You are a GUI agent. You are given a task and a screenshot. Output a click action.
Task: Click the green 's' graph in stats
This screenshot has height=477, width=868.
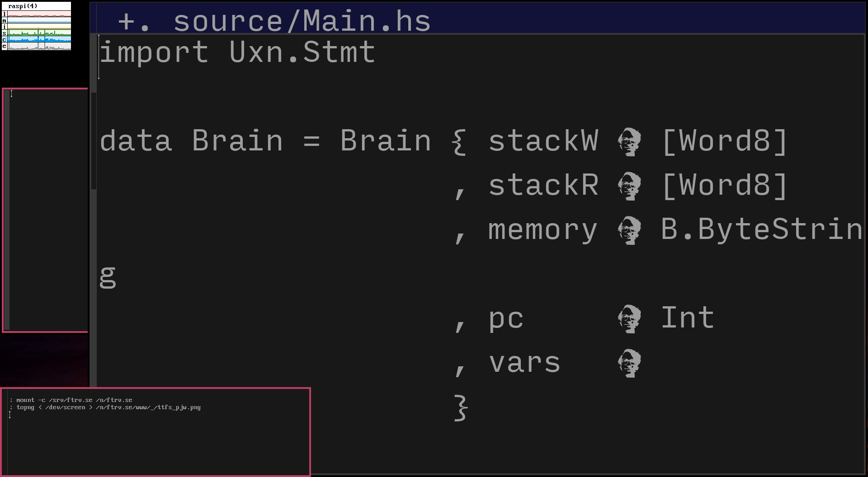pos(39,33)
